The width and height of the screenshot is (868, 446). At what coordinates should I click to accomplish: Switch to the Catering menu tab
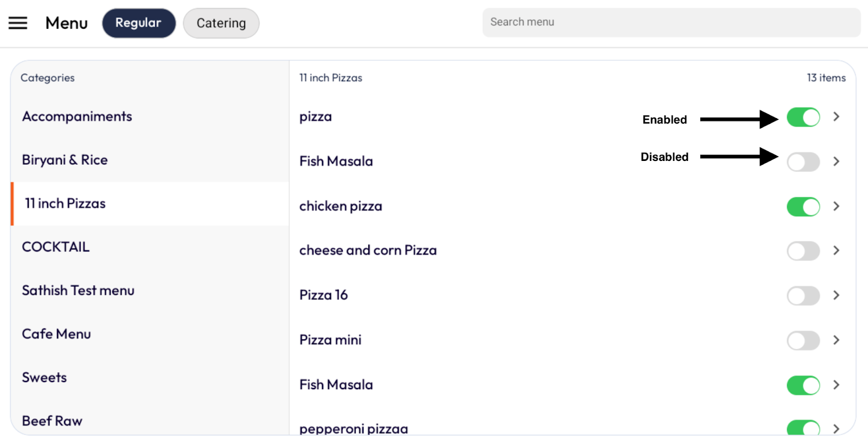221,23
